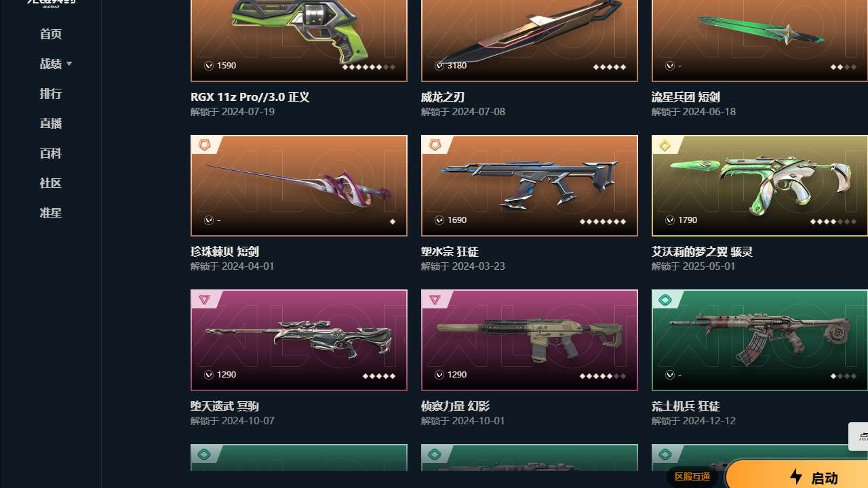Click the pink triangle badge on 堕天遗武 冥驹
868x488 pixels.
[x=204, y=300]
